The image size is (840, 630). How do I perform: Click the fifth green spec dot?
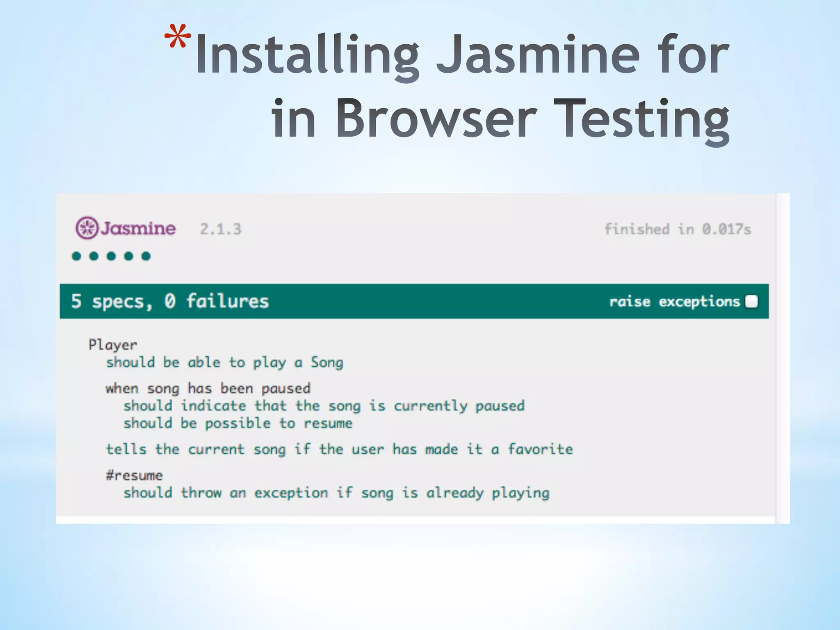point(146,256)
